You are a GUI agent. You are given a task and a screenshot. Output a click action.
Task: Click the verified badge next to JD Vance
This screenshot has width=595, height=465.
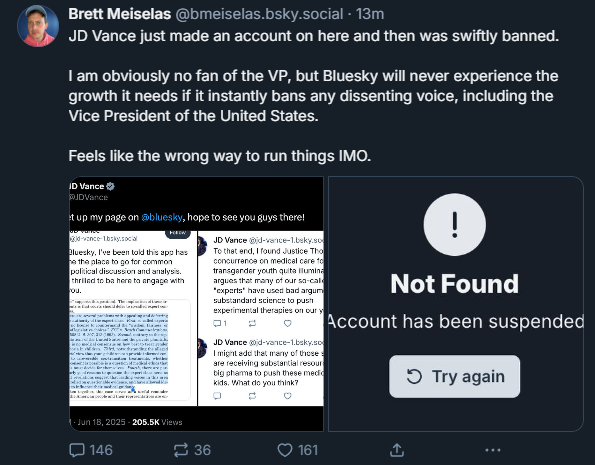coord(110,186)
